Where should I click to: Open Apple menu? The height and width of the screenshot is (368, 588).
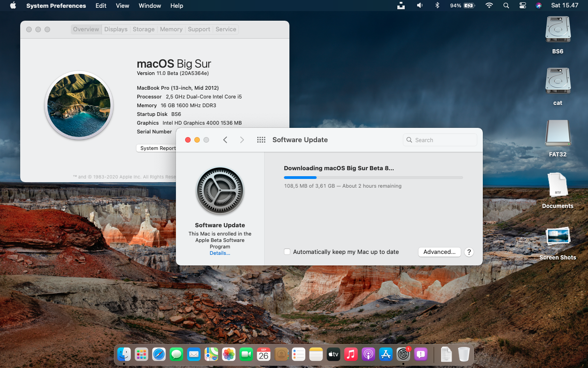[13, 6]
